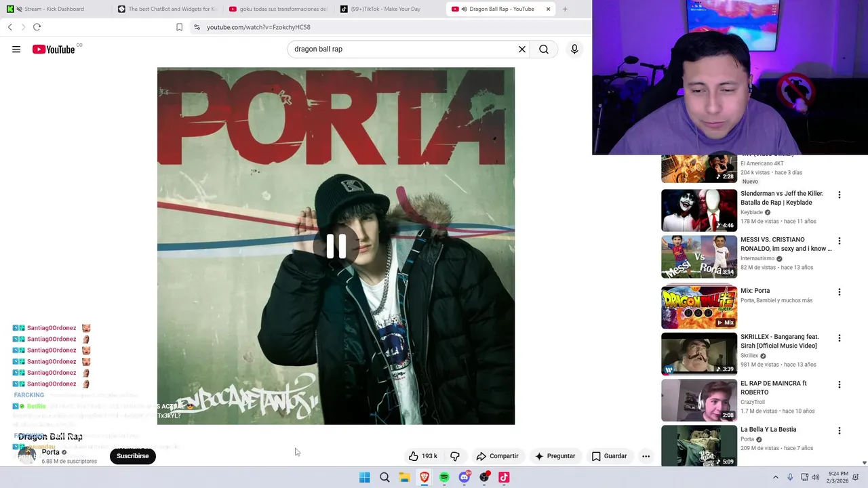Open the YouTube hamburger guide menu

tap(16, 49)
